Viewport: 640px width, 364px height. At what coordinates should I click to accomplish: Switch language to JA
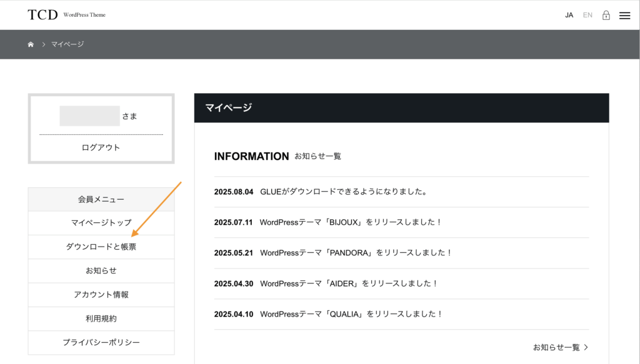(569, 15)
